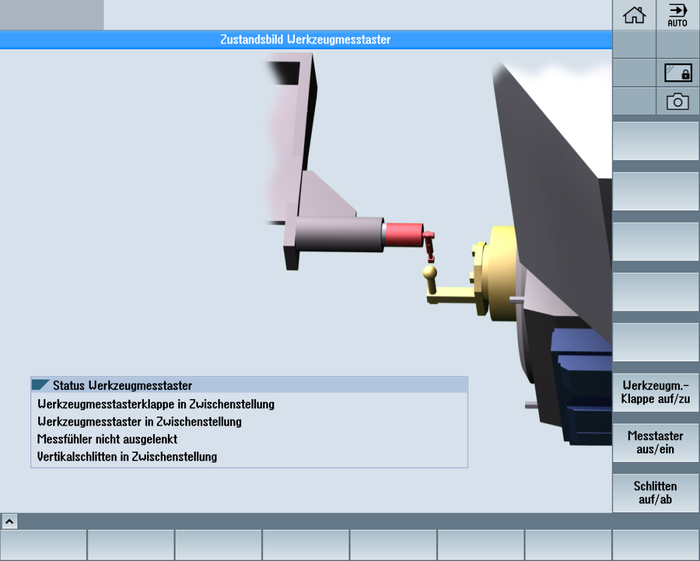Click the red measuring probe in the 3D view

403,235
